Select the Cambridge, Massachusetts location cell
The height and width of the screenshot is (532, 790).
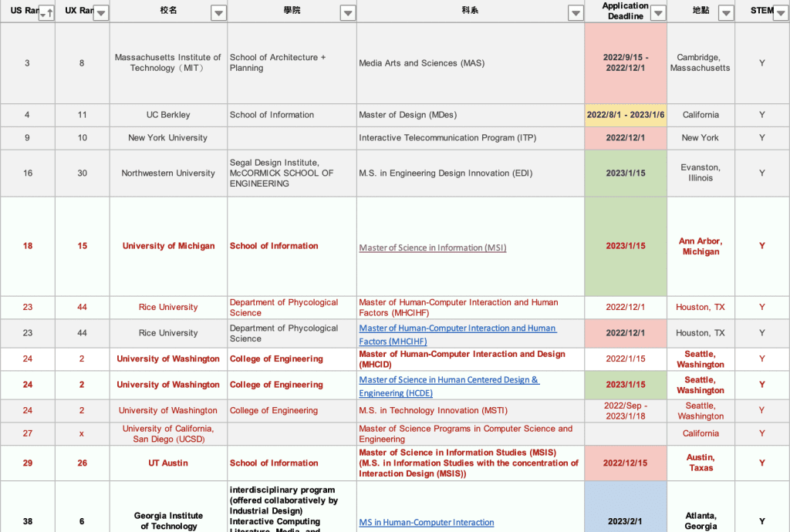tap(701, 63)
